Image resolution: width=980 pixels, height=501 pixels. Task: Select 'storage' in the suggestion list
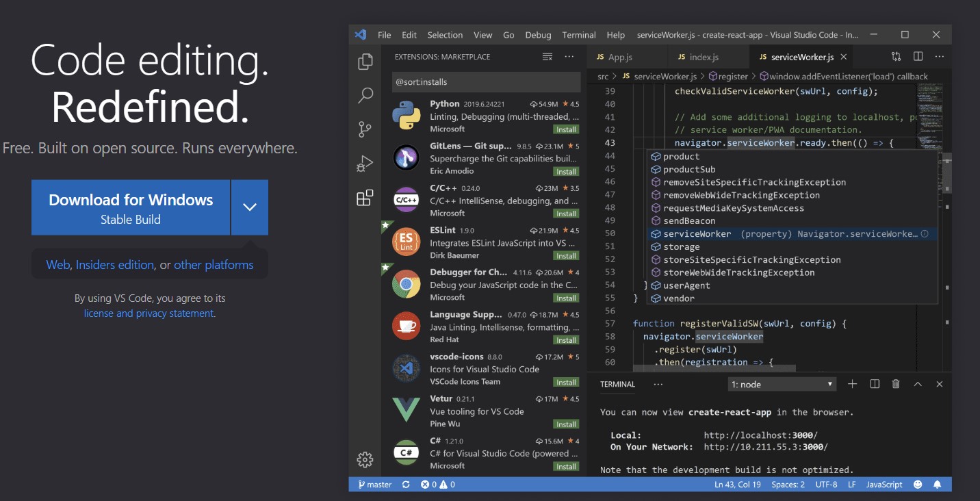click(792, 247)
